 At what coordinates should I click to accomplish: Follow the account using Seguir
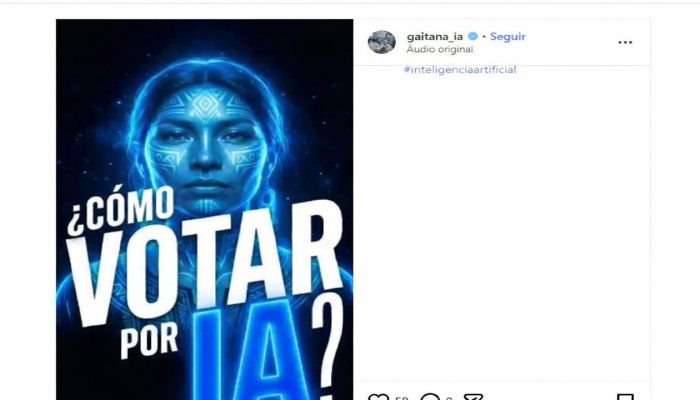pos(508,36)
